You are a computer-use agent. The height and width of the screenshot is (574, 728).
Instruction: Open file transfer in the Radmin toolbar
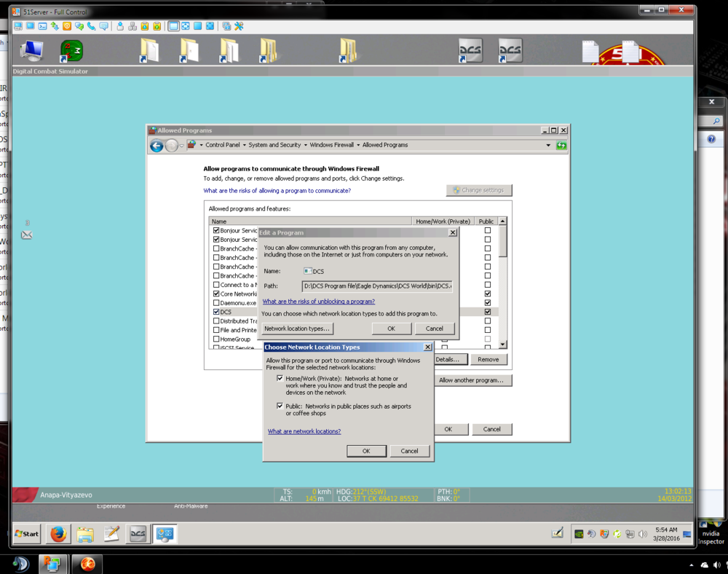point(55,26)
